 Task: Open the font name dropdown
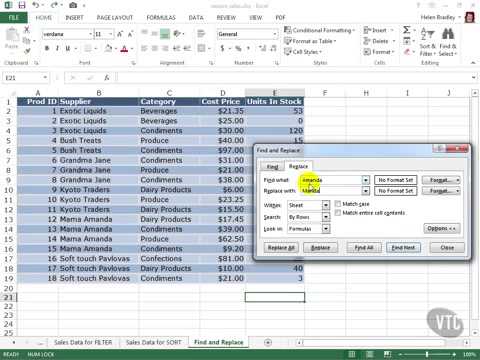pyautogui.click(x=90, y=34)
